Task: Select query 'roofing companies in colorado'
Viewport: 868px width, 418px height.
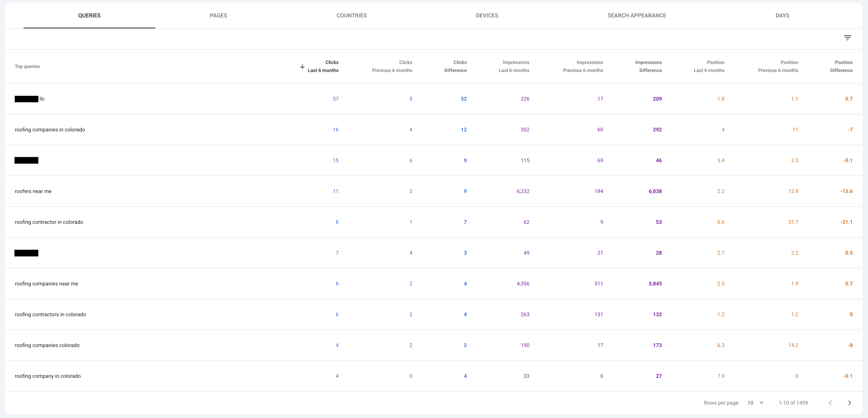Action: 50,130
